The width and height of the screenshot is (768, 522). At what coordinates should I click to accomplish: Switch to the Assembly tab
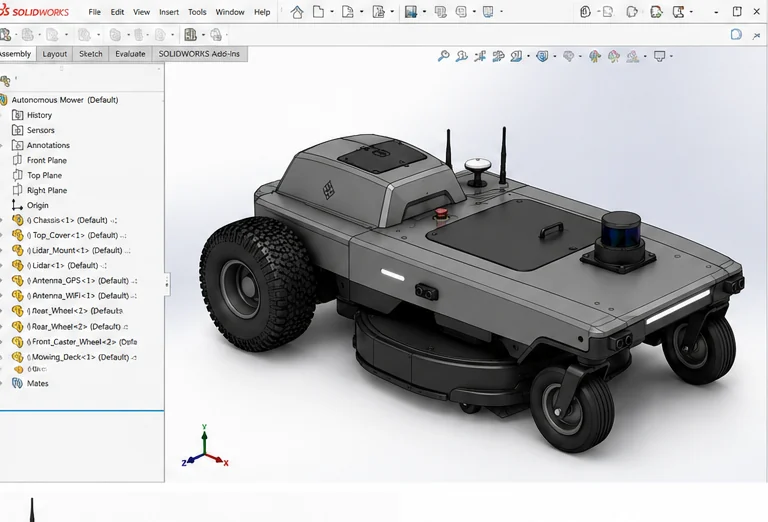(x=17, y=54)
